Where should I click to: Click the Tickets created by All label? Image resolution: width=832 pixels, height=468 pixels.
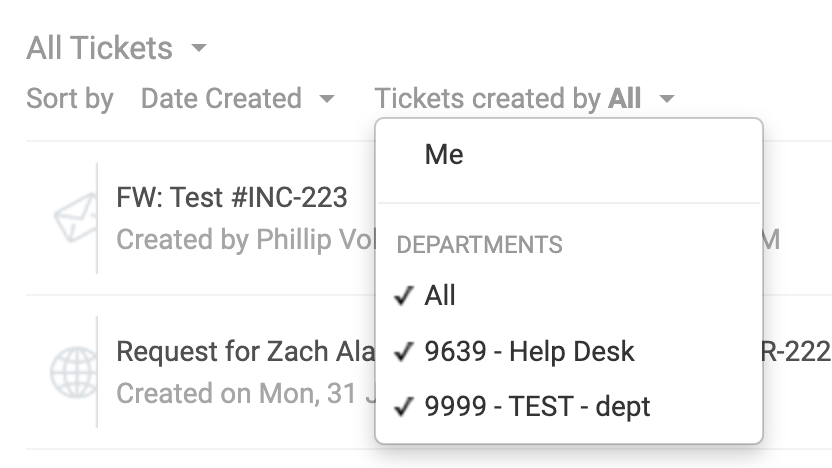coord(508,98)
